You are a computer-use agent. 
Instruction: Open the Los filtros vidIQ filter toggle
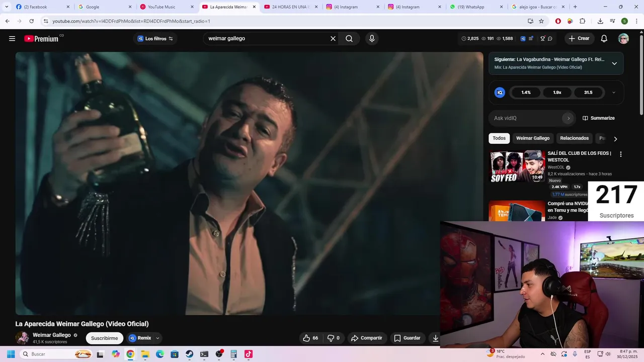pyautogui.click(x=155, y=39)
